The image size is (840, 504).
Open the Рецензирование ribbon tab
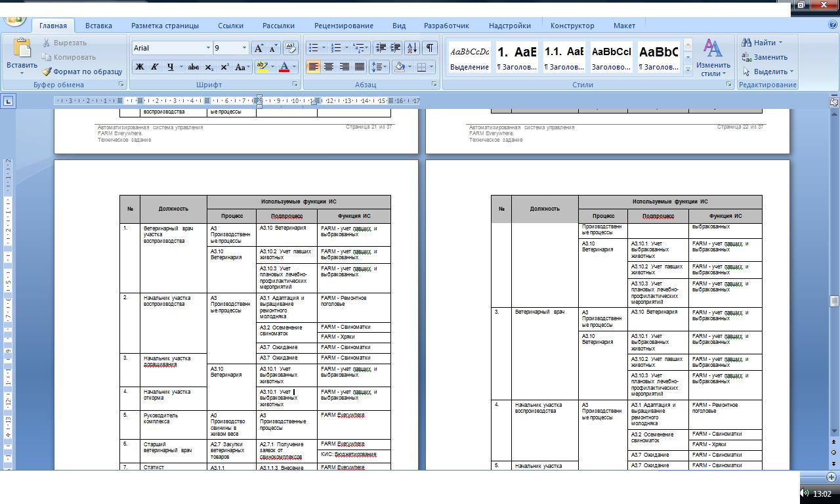point(343,26)
